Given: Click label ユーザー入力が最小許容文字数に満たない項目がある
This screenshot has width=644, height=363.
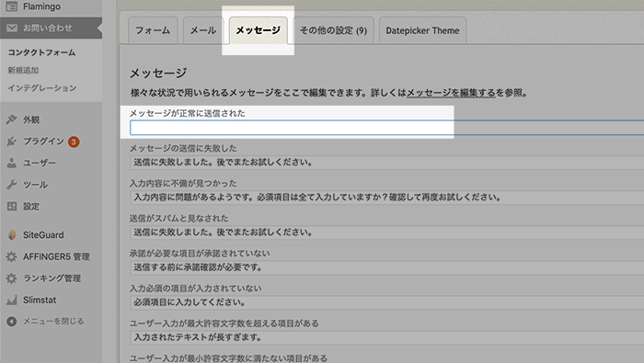Looking at the screenshot, I should point(228,358).
